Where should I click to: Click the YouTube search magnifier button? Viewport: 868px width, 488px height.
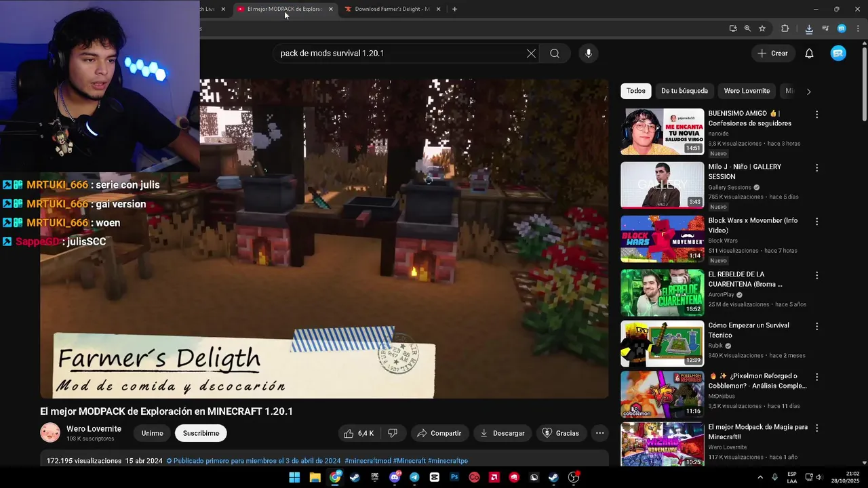pos(555,54)
